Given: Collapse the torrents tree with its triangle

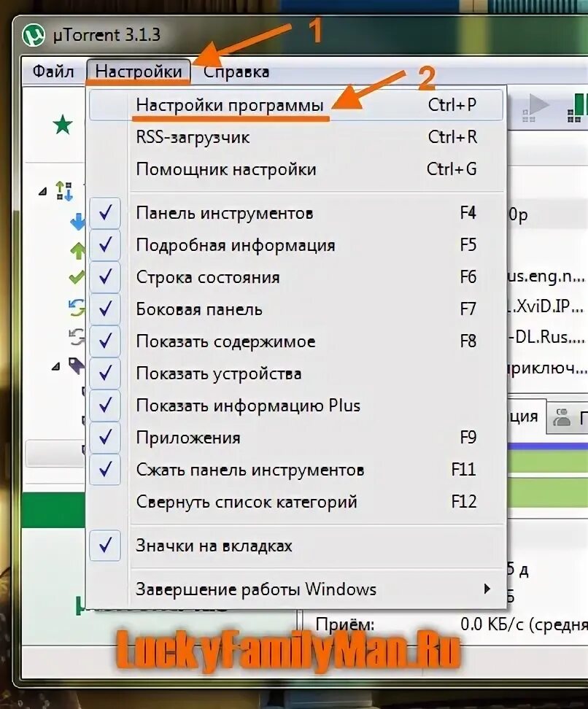Looking at the screenshot, I should (42, 192).
